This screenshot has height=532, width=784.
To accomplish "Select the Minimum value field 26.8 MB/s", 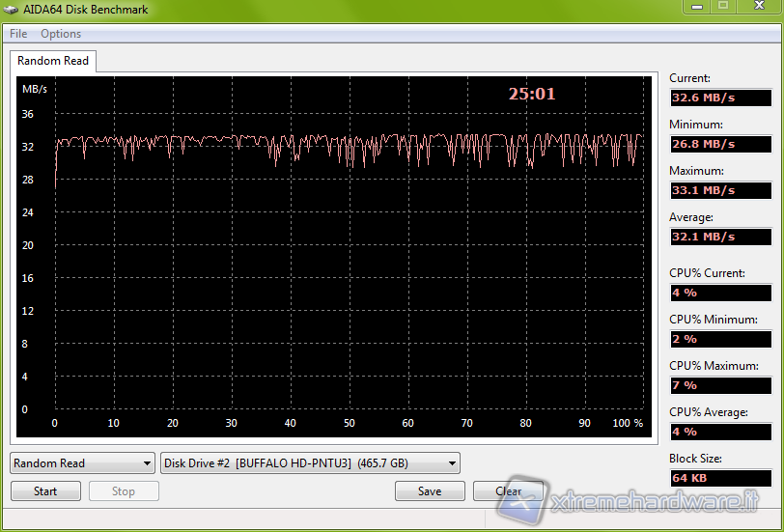I will pyautogui.click(x=720, y=144).
